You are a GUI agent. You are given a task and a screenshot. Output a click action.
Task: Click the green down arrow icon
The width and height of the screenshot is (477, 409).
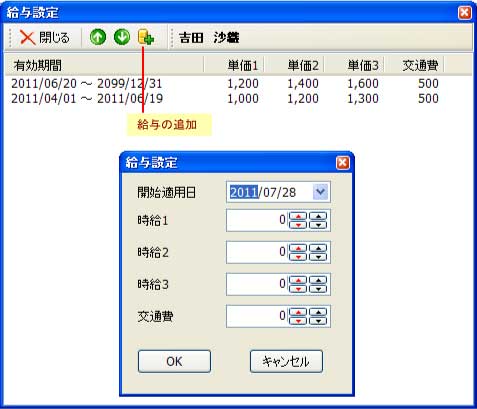122,37
